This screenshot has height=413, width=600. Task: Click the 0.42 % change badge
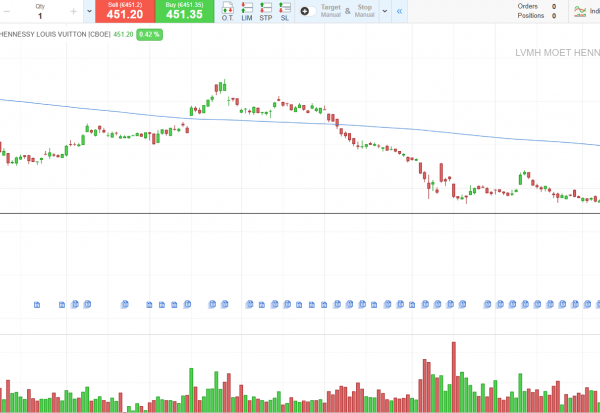(x=149, y=34)
